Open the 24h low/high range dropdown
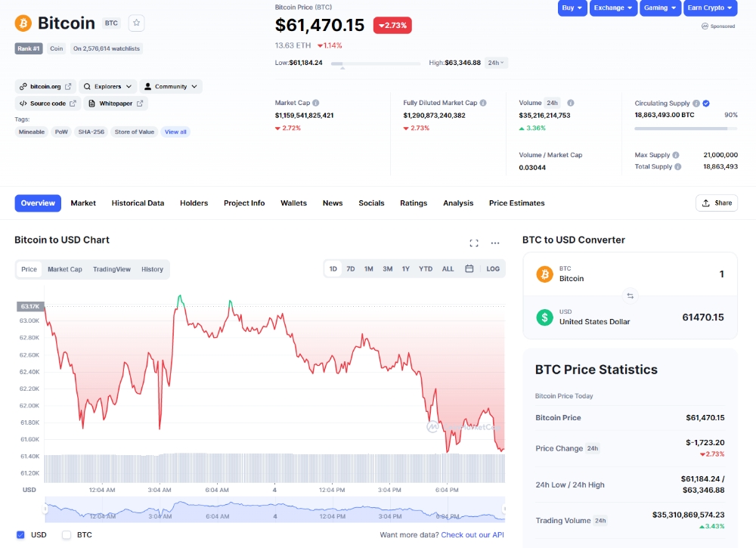Screen dimensions: 756x548 pos(496,63)
